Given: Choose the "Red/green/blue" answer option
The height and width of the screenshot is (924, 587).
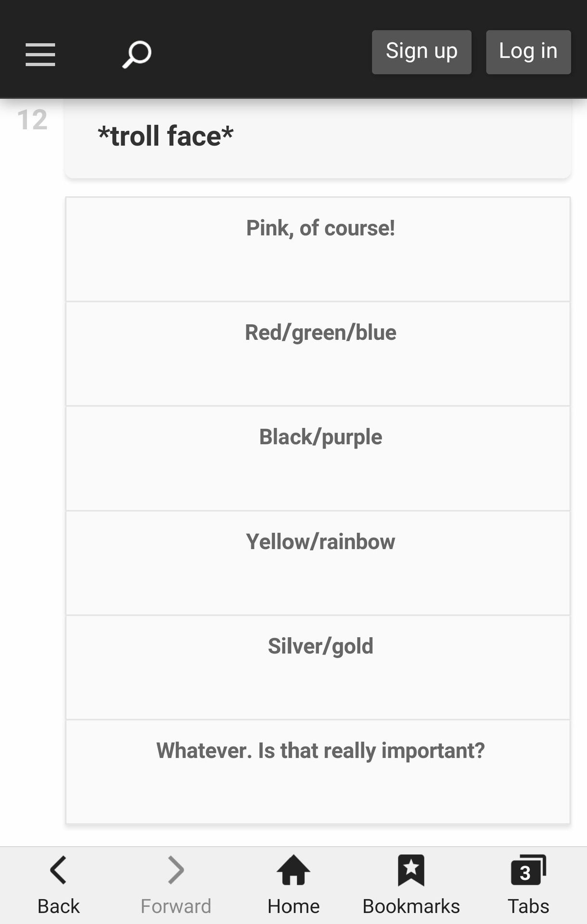Looking at the screenshot, I should point(318,354).
